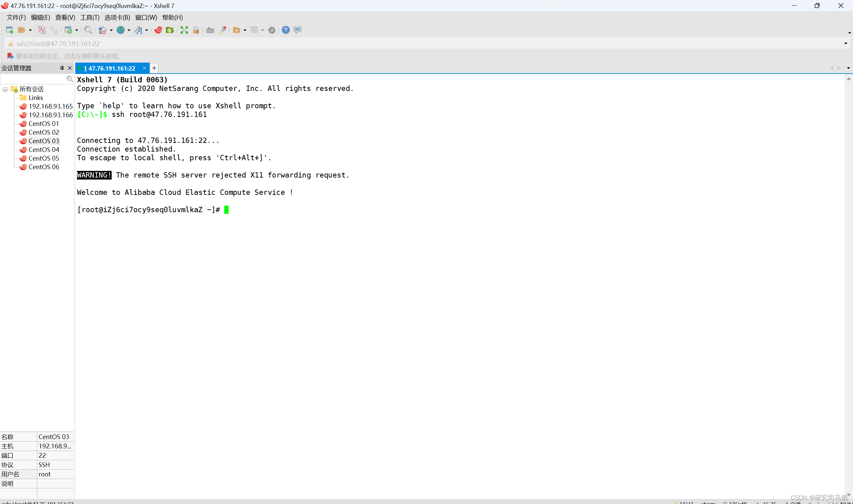This screenshot has height=504, width=853.
Task: Click the Highlight marker pen icon
Action: coord(223,30)
